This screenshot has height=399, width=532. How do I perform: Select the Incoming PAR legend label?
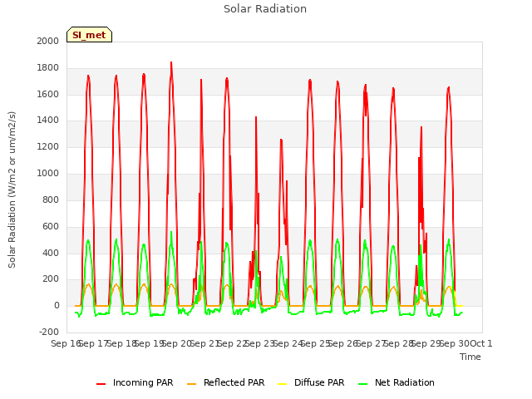click(143, 382)
